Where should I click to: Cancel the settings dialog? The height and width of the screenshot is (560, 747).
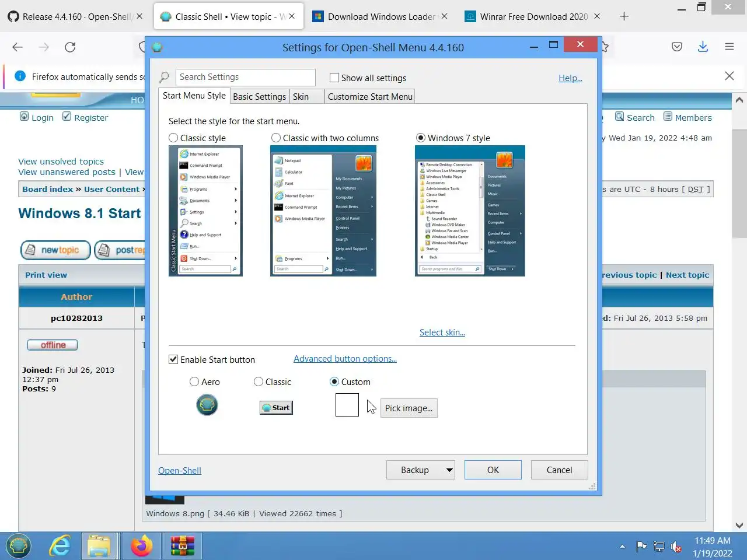[559, 470]
